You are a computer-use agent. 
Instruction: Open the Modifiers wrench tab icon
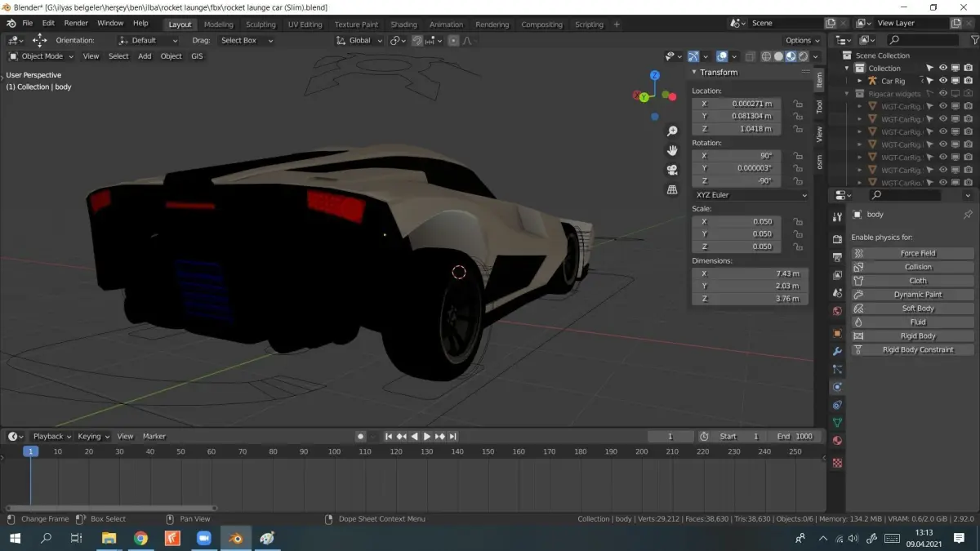(x=837, y=351)
